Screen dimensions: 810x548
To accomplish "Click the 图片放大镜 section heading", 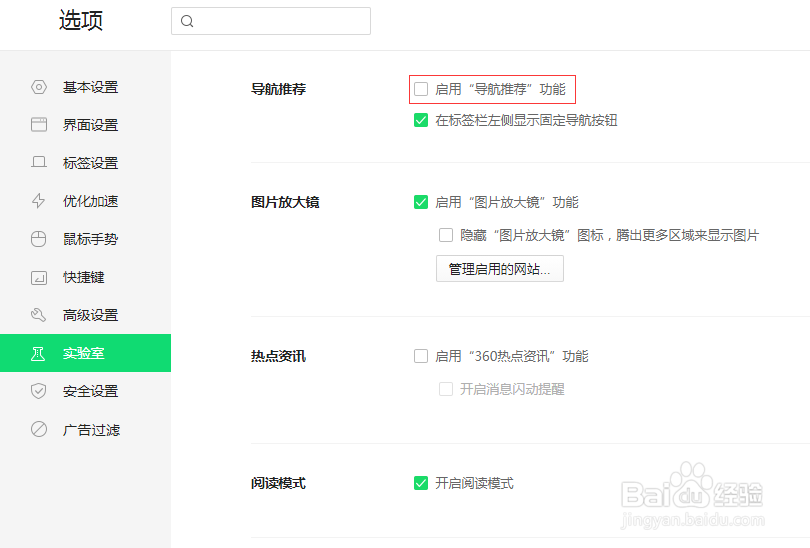I will [285, 202].
